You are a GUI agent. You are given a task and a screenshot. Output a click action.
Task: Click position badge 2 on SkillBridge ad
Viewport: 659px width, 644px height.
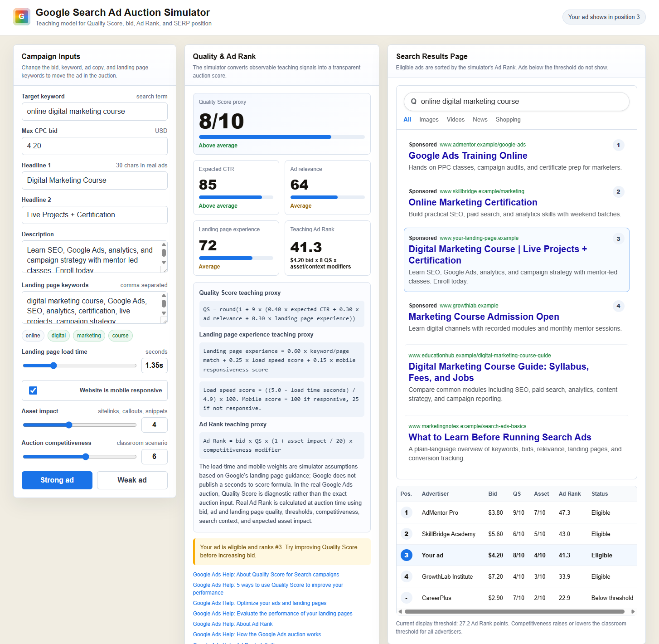coord(618,192)
